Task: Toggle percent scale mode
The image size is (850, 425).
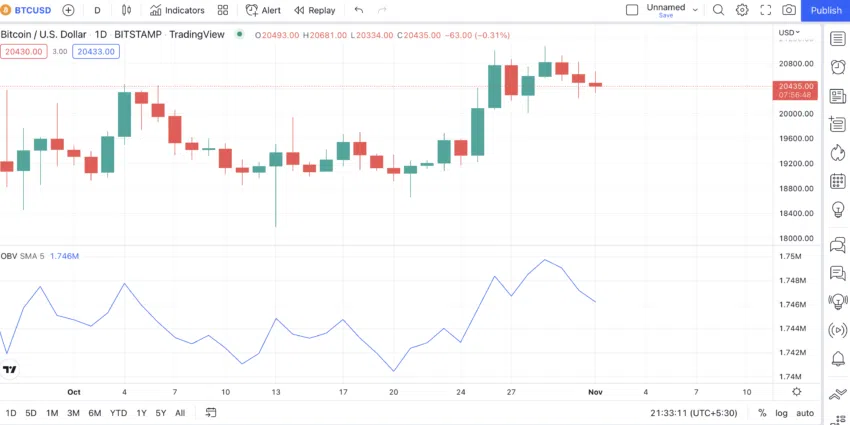Action: pos(762,413)
